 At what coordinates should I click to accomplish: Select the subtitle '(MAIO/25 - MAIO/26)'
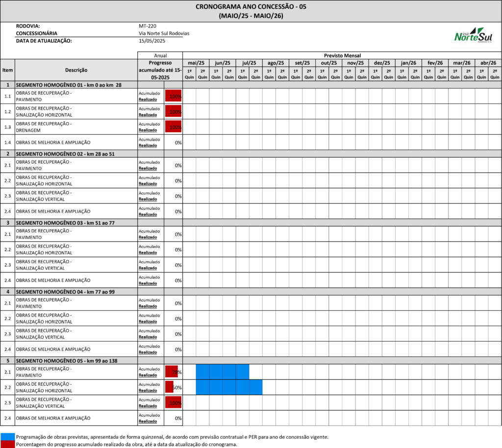coord(251,16)
